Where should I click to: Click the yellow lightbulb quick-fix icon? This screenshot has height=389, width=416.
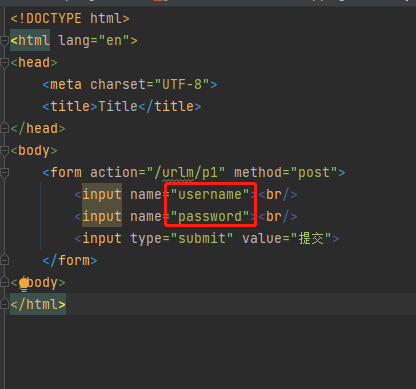pyautogui.click(x=24, y=284)
